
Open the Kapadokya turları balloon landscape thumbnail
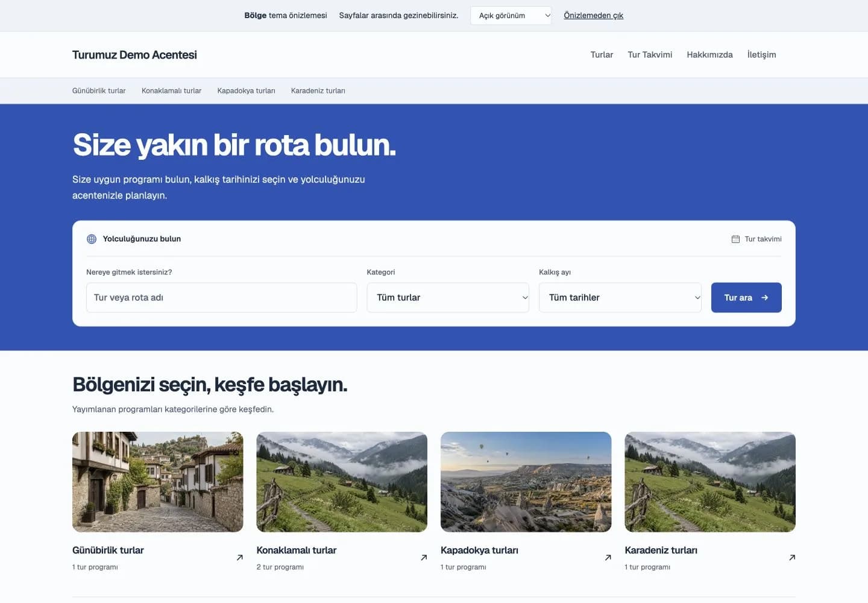[526, 482]
